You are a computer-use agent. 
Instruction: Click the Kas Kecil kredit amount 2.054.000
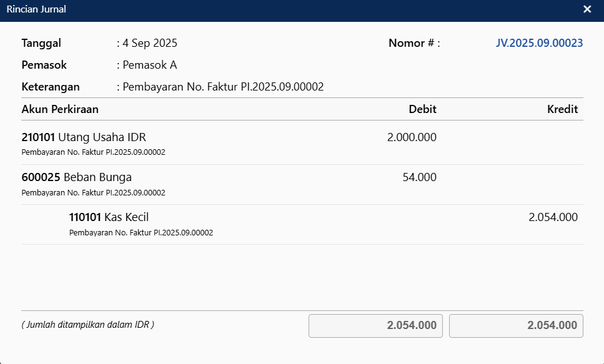(553, 217)
